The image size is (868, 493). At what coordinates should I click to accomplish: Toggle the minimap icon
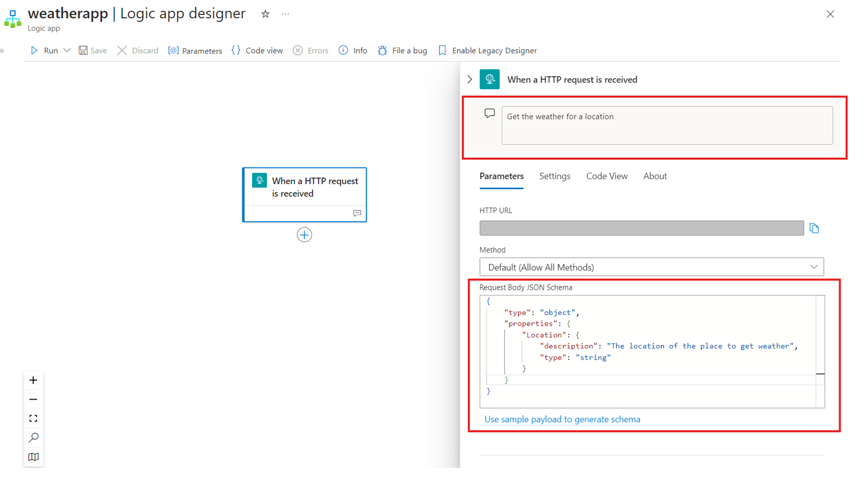(x=33, y=457)
